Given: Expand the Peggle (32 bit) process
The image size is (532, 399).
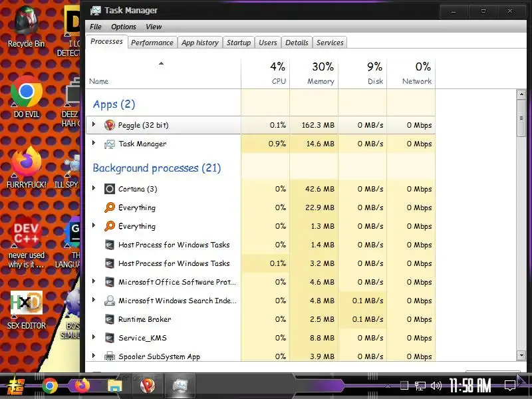Looking at the screenshot, I should click(94, 124).
